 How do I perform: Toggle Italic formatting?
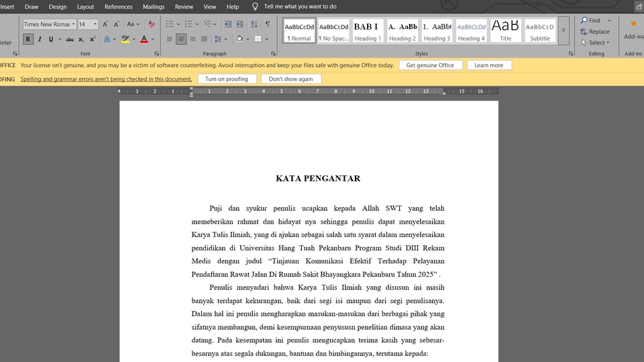coord(40,39)
